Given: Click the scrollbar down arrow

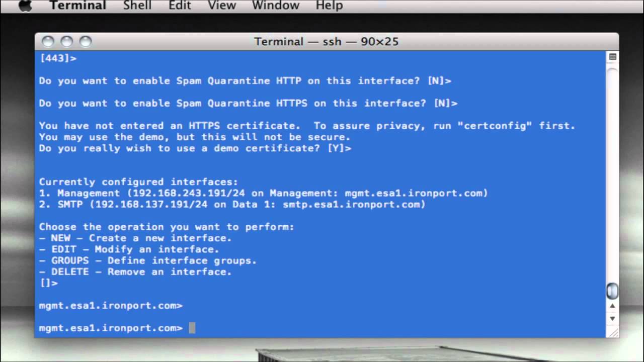Looking at the screenshot, I should point(612,318).
